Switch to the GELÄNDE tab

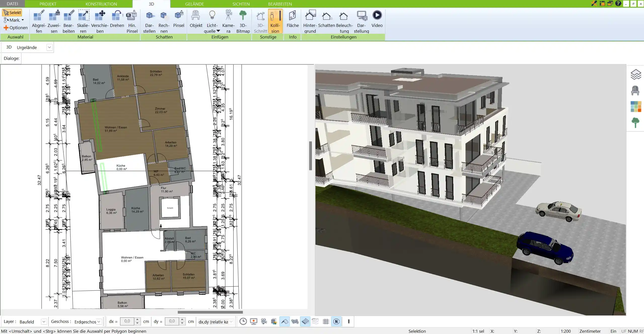194,4
